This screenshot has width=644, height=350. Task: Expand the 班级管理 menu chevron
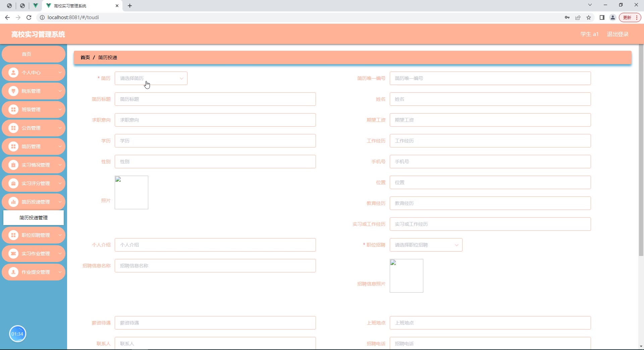[60, 110]
